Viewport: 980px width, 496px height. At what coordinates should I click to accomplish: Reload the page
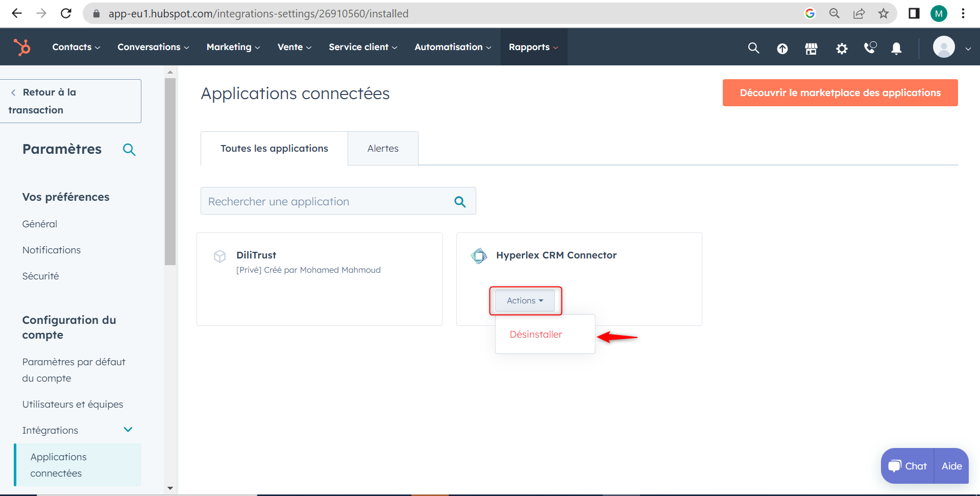point(66,13)
